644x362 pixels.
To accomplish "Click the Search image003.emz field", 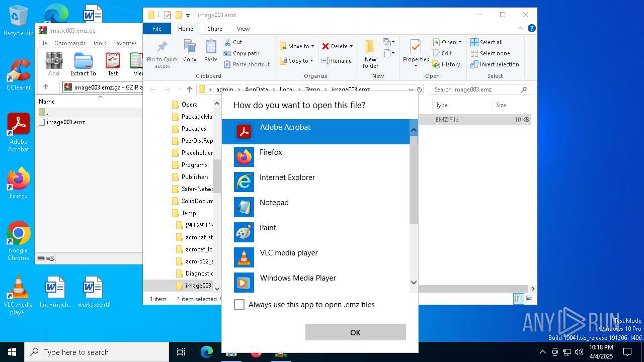I will coord(480,89).
